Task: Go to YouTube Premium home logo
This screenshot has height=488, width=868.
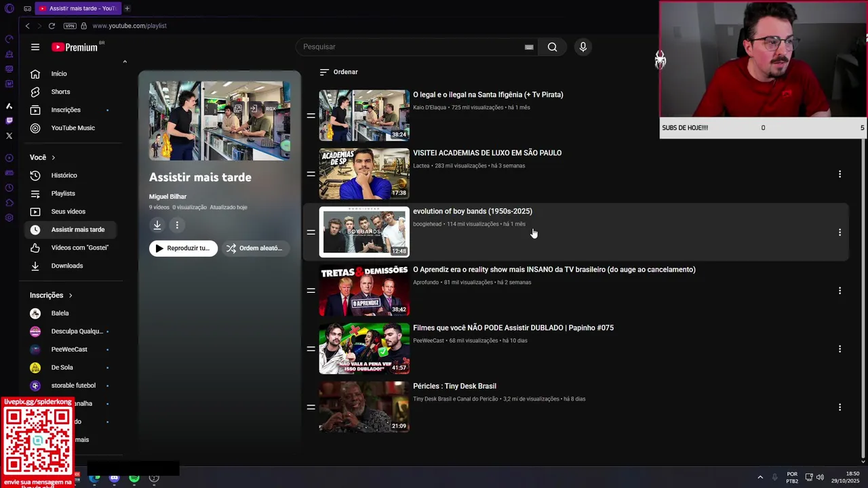Action: [x=76, y=47]
